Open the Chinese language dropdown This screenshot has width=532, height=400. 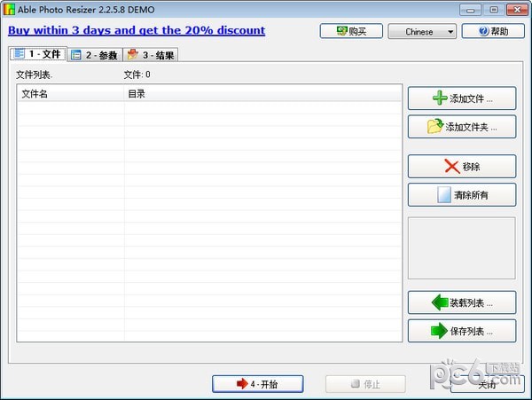click(x=422, y=32)
